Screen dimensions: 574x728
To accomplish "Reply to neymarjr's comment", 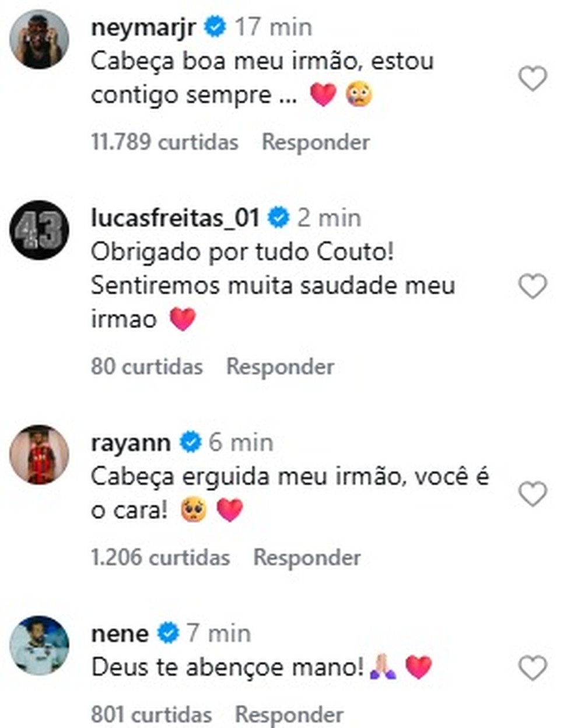I will click(x=316, y=142).
